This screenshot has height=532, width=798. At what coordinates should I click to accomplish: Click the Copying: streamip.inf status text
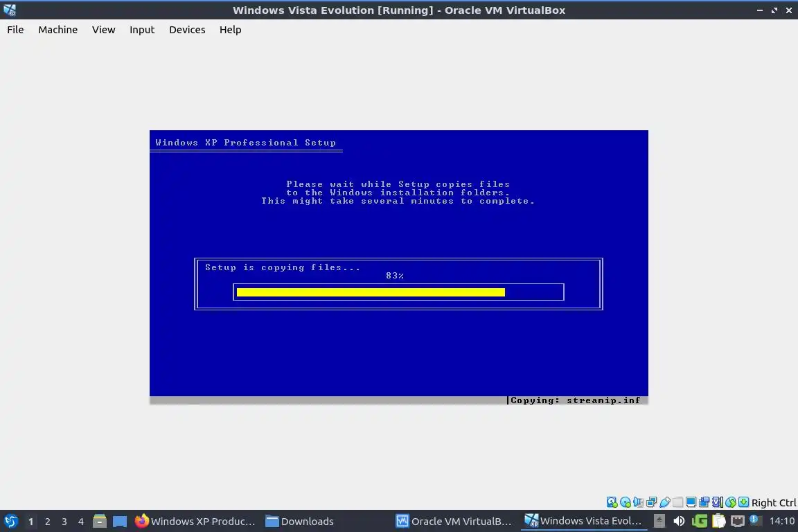tap(575, 400)
